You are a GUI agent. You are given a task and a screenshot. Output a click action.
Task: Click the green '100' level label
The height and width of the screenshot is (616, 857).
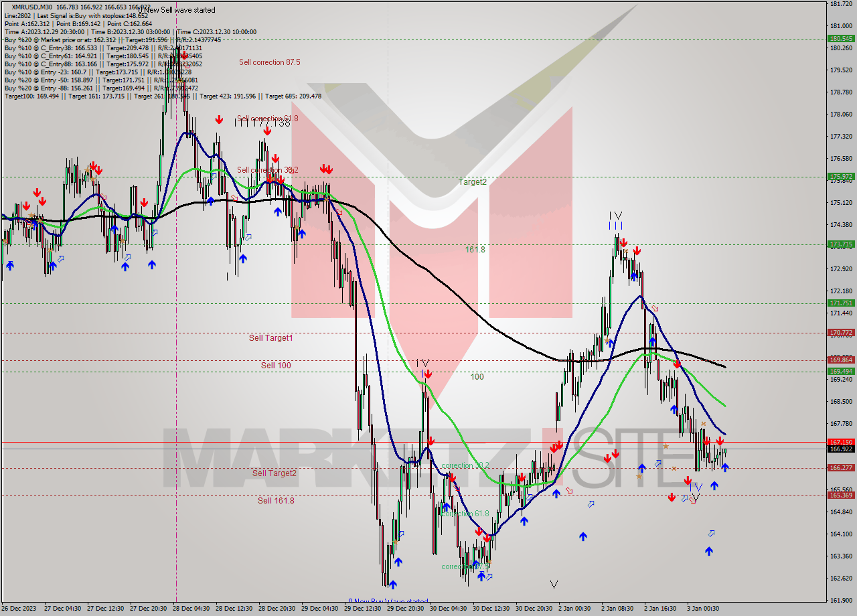(477, 377)
